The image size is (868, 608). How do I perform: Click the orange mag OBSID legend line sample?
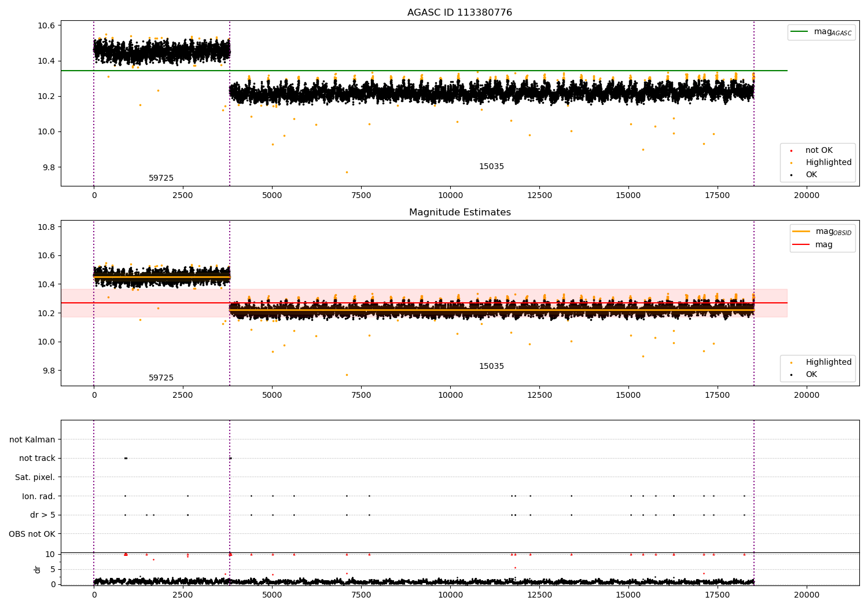coord(801,232)
